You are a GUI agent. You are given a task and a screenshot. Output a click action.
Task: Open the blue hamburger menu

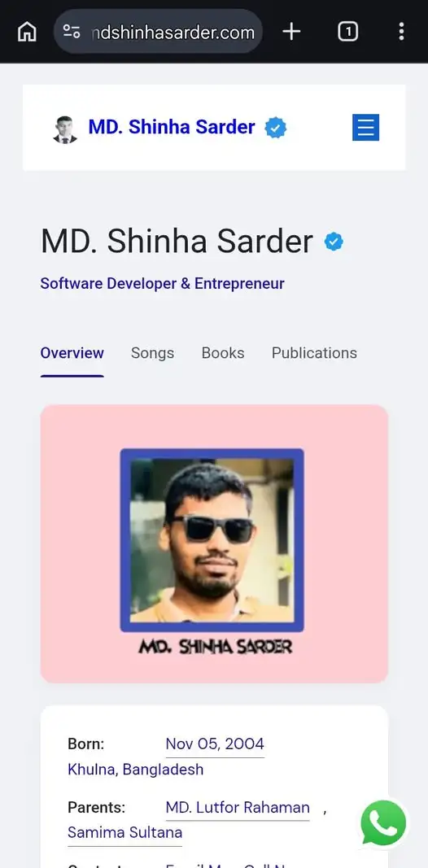click(x=366, y=128)
